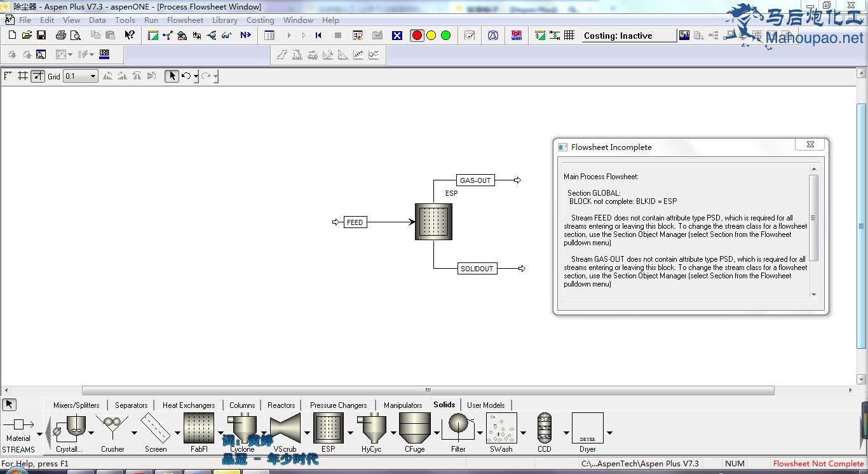
Task: Click the SOLIDOUT stream label
Action: coord(477,269)
